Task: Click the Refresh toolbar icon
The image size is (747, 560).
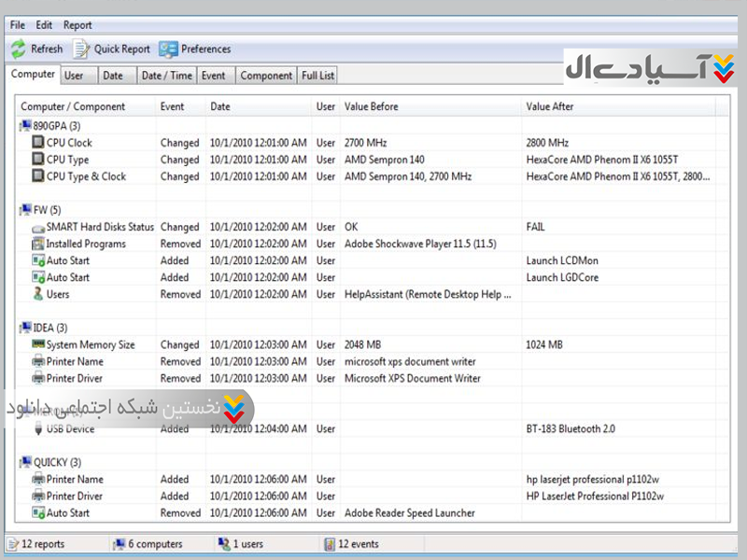Action: [x=19, y=49]
